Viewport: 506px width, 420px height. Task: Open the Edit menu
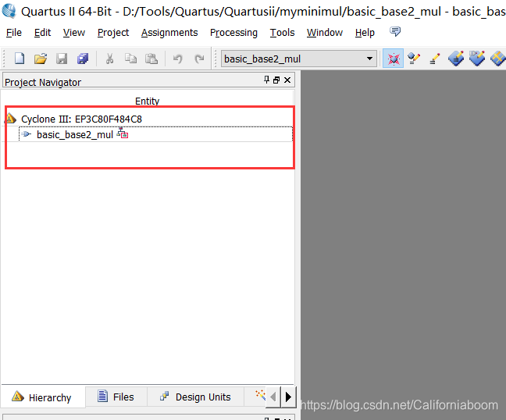pyautogui.click(x=43, y=33)
